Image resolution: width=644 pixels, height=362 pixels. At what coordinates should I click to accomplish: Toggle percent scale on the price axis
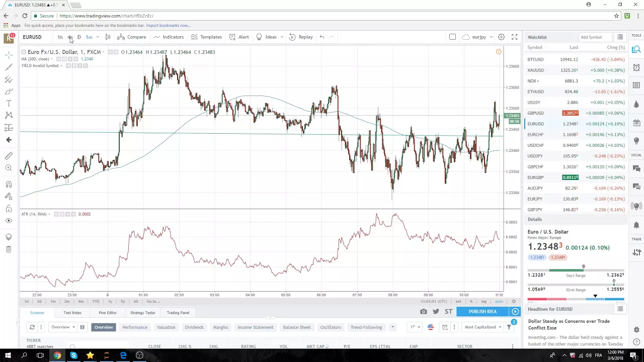471,301
